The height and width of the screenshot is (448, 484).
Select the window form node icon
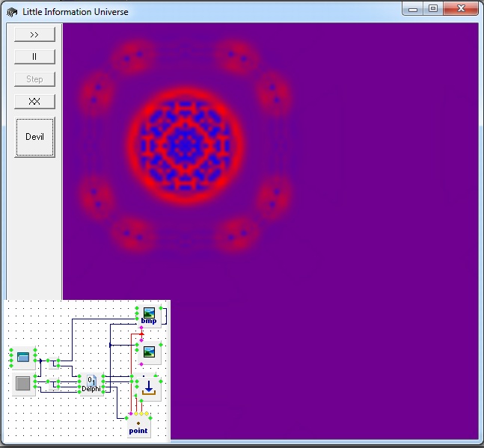click(23, 358)
